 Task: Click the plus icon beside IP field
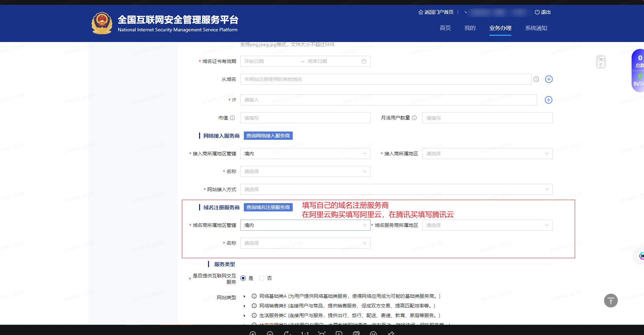pyautogui.click(x=549, y=100)
